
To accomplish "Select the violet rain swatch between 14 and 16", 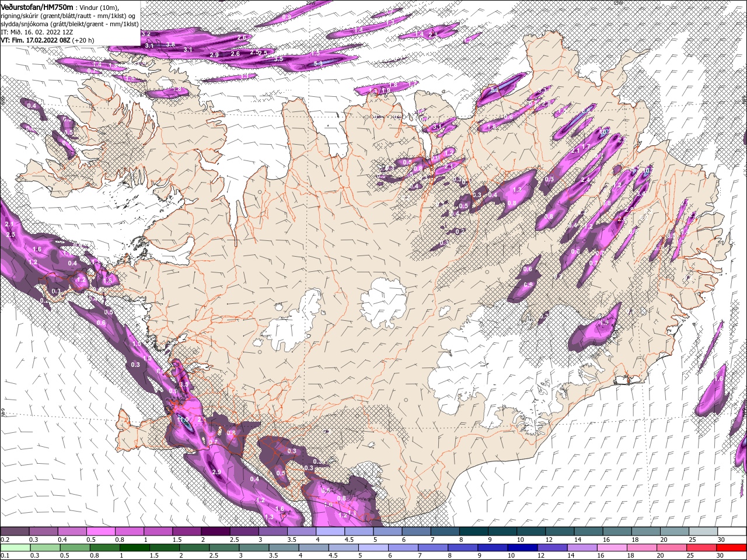I will click(x=582, y=548).
